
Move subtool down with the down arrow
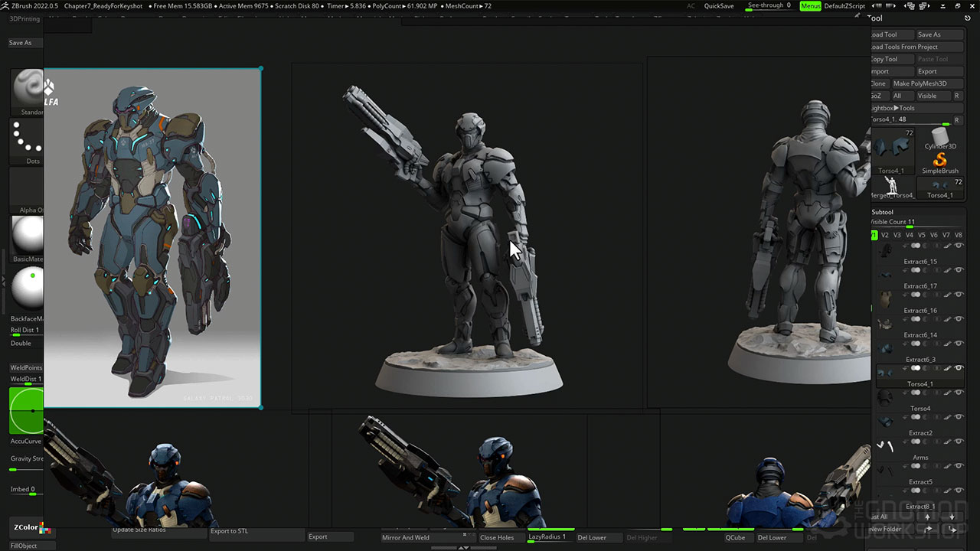pos(952,517)
